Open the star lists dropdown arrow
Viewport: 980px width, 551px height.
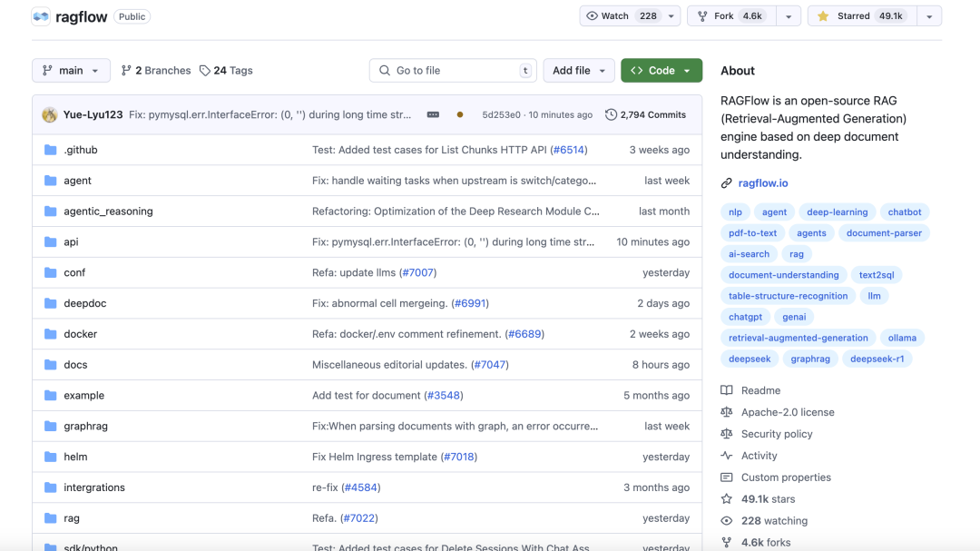929,16
